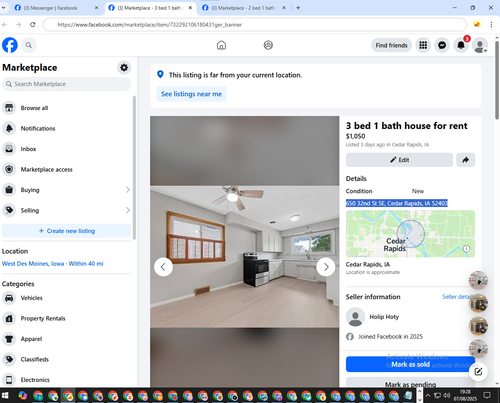Open the browser three-dot menu
Screen dimensions: 500x403
491,24
